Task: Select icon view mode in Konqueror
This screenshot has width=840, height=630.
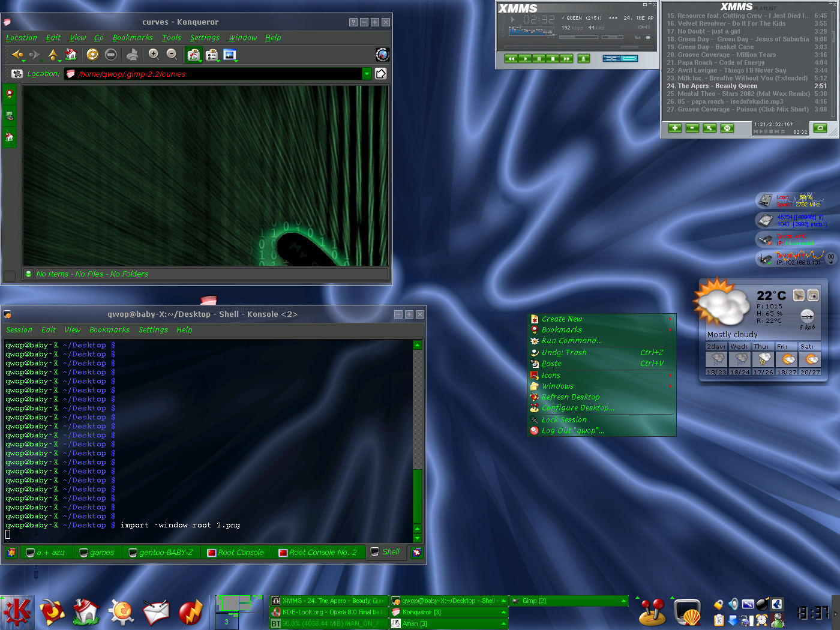Action: pos(193,55)
